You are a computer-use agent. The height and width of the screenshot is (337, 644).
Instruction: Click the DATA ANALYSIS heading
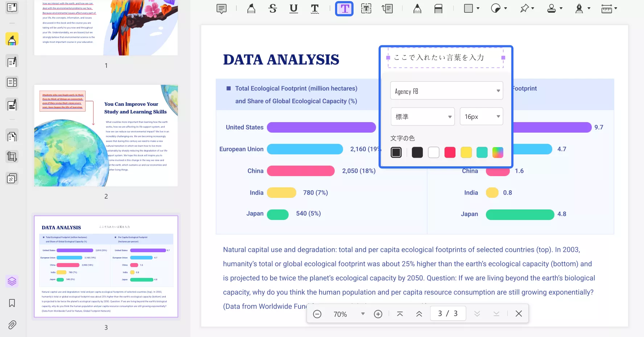coord(281,59)
